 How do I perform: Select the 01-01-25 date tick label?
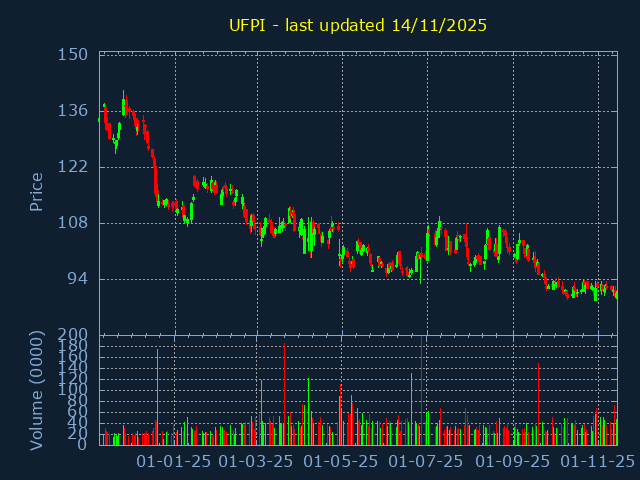174,461
